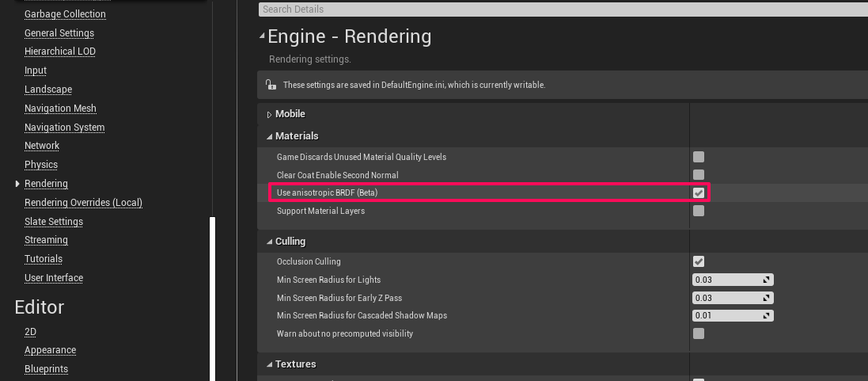Screen dimensions: 868x381
Task: Click spin arrow on Min Screen Radius for Lights
Action: (767, 280)
